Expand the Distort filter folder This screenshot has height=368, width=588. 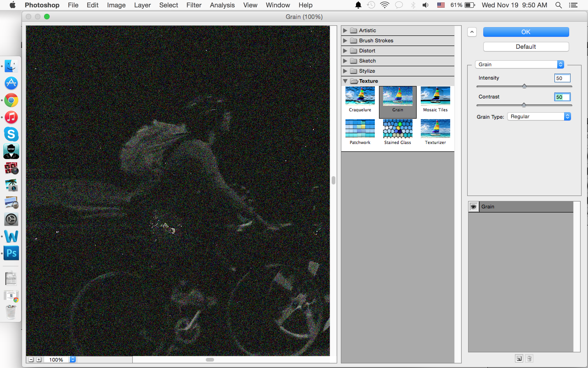coord(345,51)
